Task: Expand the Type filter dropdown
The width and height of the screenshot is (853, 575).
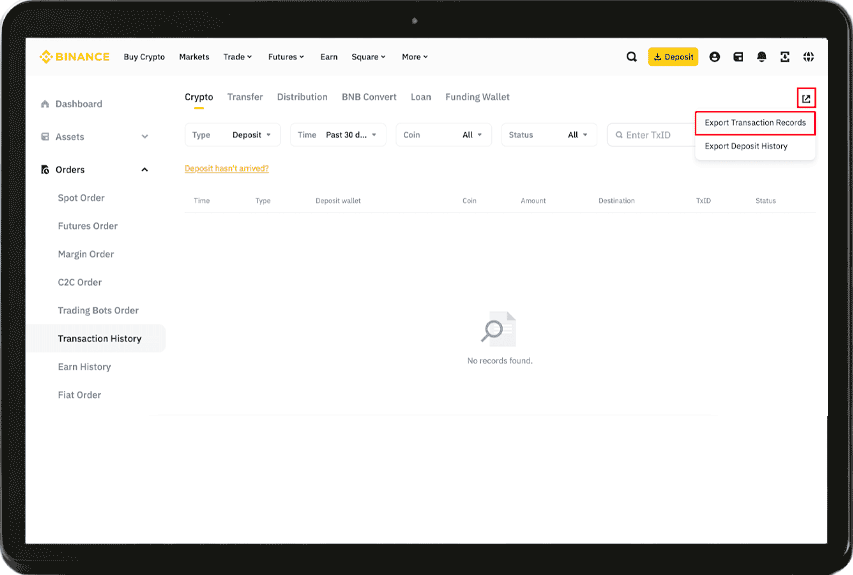Action: click(x=233, y=135)
